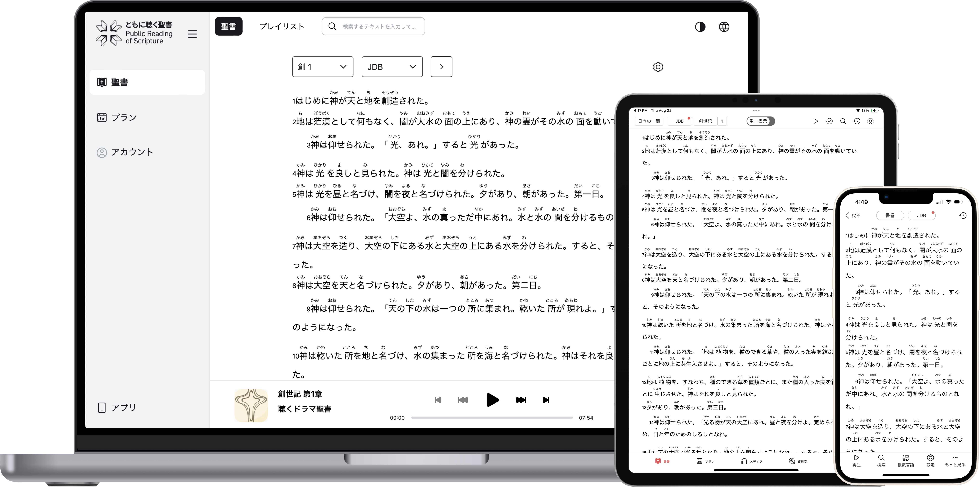Tap もっと見る more icon on phone
Viewport: 980px width, 490px height.
point(955,461)
